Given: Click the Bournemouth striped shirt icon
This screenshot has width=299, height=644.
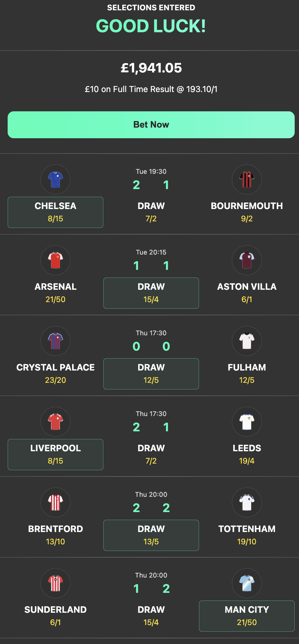Looking at the screenshot, I should click(x=247, y=179).
